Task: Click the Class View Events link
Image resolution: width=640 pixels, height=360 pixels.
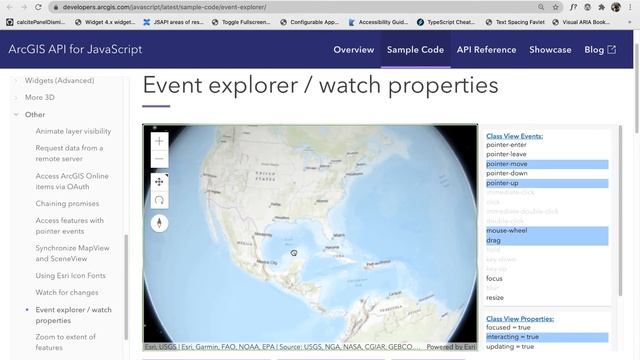Action: [x=514, y=136]
